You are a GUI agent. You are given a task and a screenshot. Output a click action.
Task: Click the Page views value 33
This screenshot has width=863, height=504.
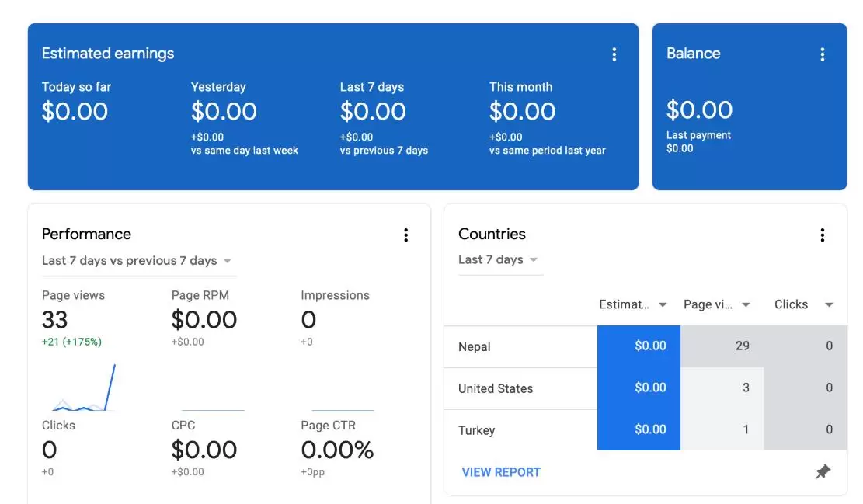pos(54,320)
